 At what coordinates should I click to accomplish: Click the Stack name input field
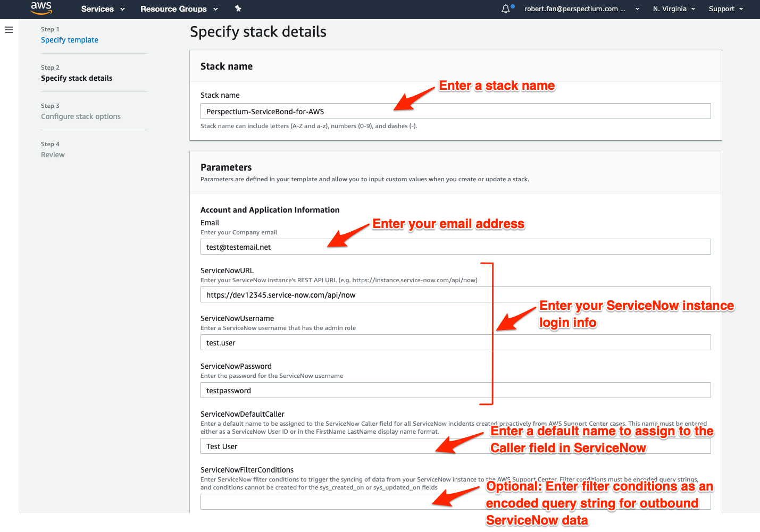[x=455, y=111]
